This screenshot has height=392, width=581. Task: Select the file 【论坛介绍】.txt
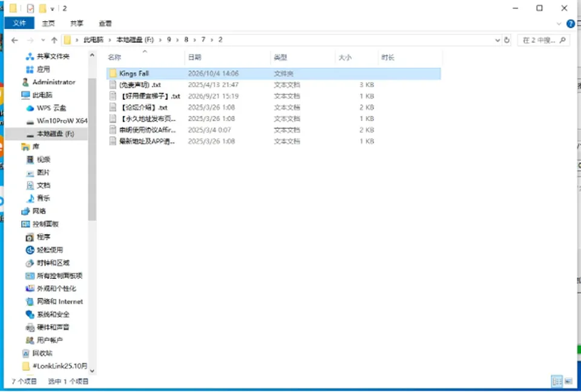click(274, 108)
